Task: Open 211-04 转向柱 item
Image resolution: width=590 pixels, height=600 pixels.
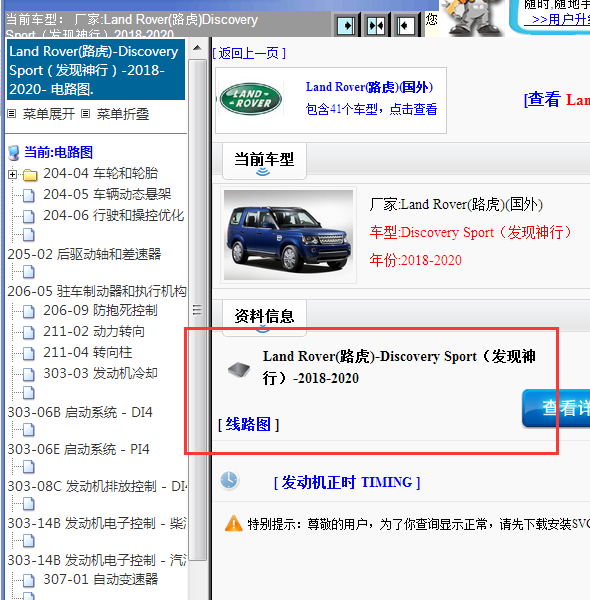Action: (x=88, y=352)
